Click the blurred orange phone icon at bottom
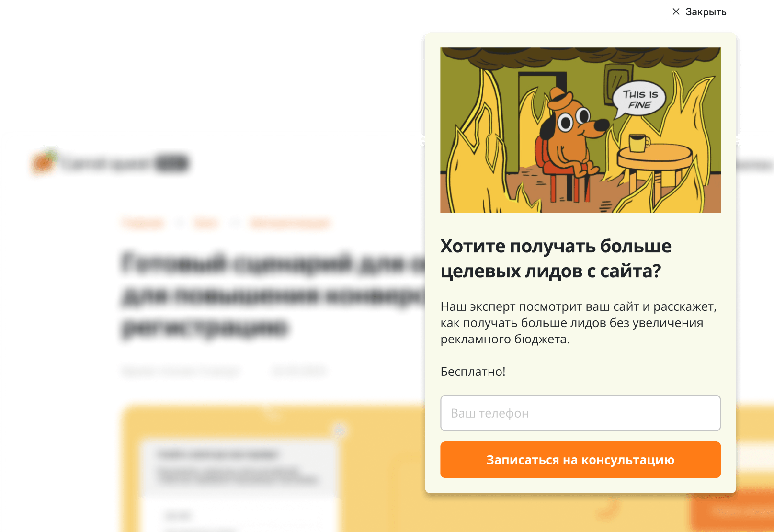Image resolution: width=774 pixels, height=532 pixels. tap(608, 509)
